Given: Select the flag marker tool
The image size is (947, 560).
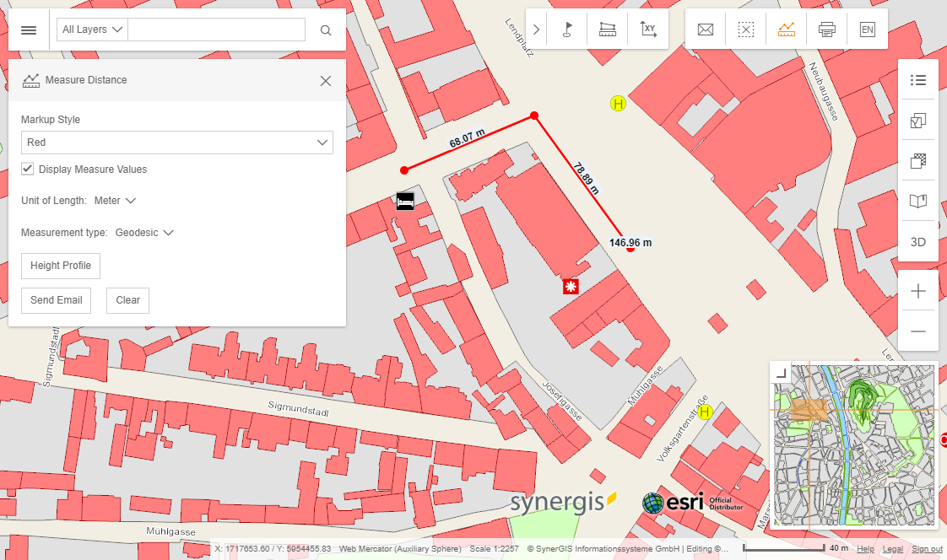Looking at the screenshot, I should click(x=567, y=30).
